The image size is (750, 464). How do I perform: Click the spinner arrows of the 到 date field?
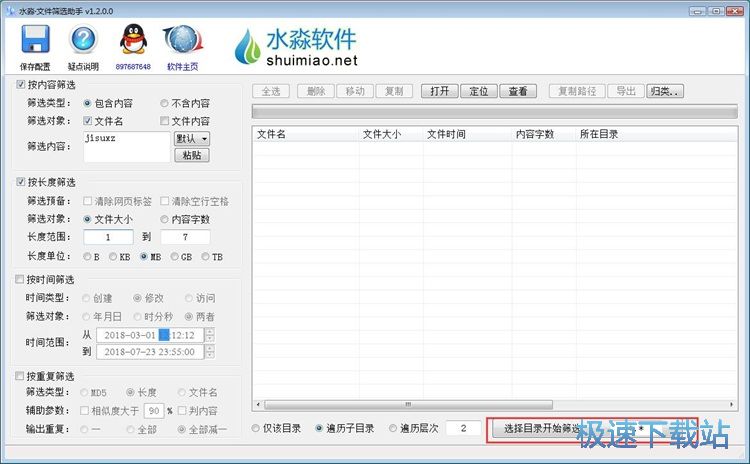(210, 352)
